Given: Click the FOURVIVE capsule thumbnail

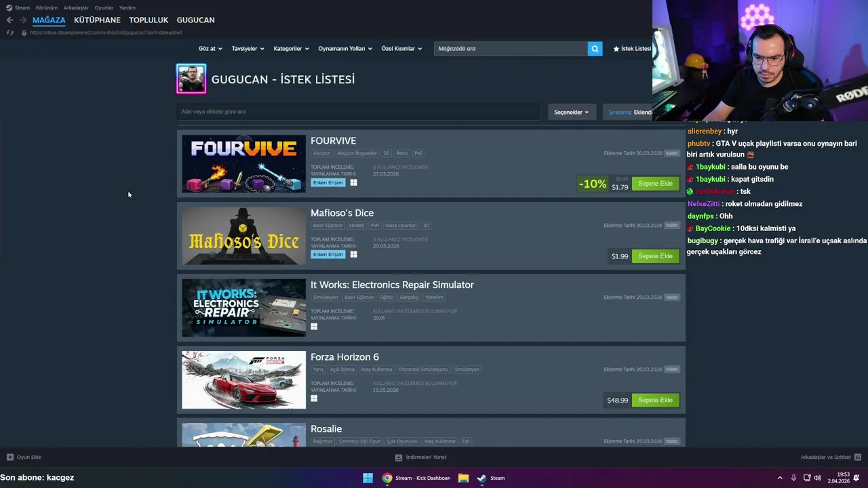Looking at the screenshot, I should [243, 163].
